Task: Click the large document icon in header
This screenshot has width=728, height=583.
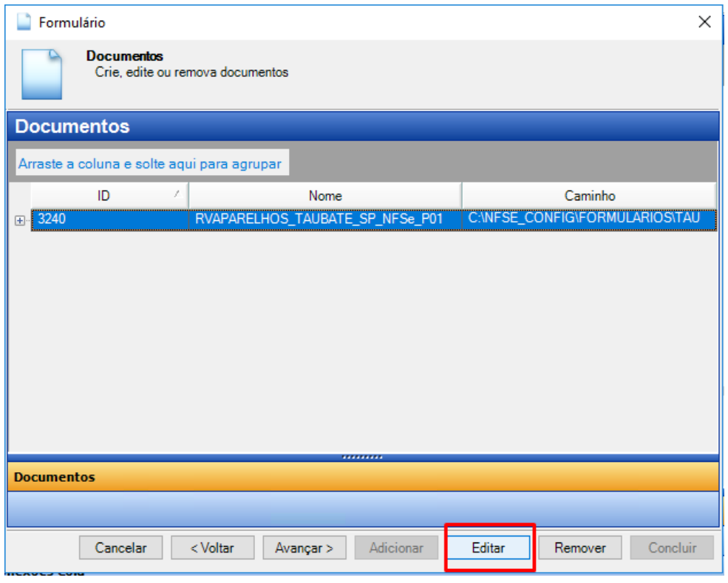Action: 41,74
